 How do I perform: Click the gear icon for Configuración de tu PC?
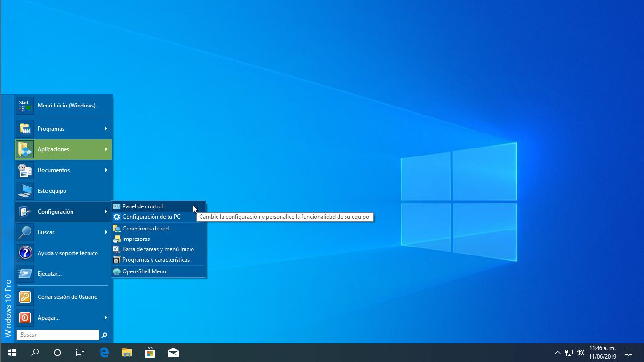pos(117,217)
